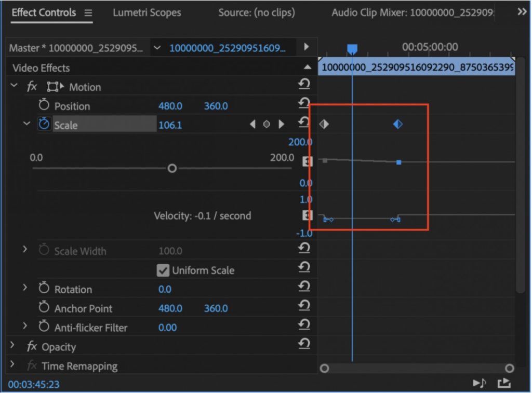Click the double chevron for more panels
This screenshot has height=393, width=532.
521,12
